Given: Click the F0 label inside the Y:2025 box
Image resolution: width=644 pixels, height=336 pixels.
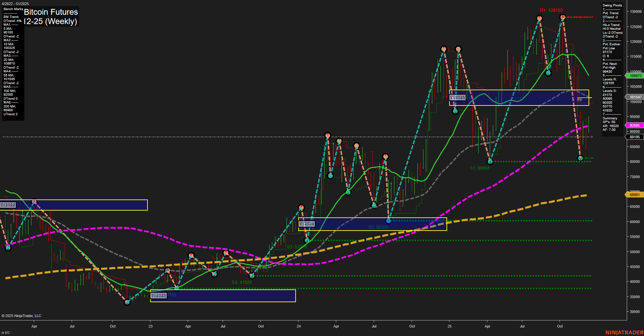Looking at the screenshot, I should [x=580, y=100].
